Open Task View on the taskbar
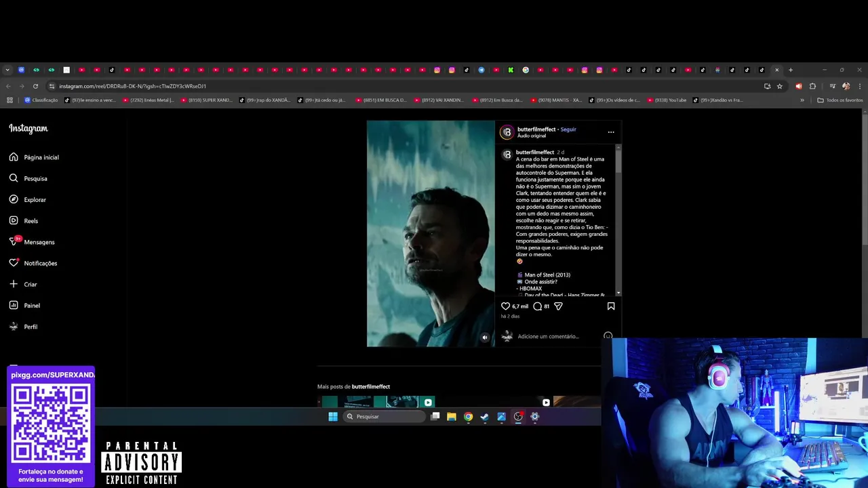 click(x=435, y=417)
